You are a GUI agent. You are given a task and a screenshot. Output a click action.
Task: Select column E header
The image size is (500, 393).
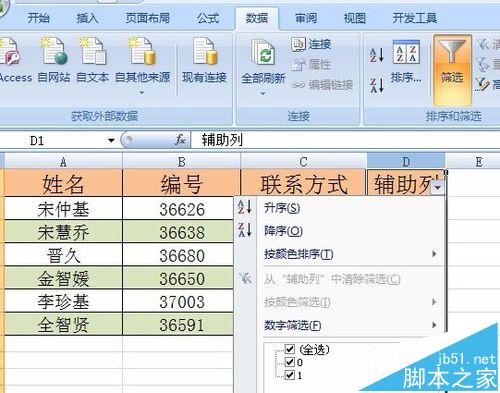[x=479, y=162]
